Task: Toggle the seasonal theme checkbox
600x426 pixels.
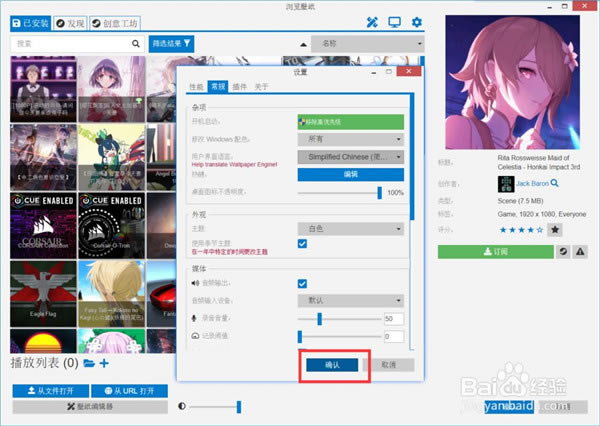Action: (x=302, y=243)
